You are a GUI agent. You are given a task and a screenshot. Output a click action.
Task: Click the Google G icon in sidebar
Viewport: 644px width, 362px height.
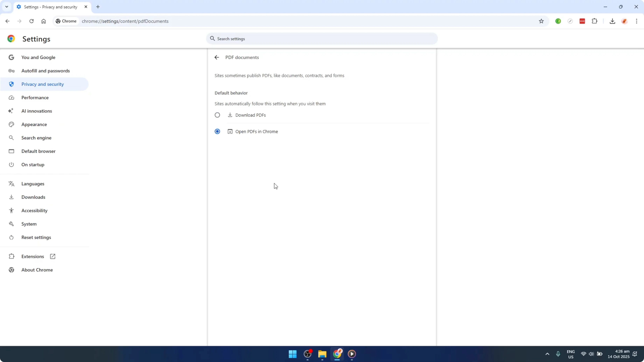point(11,57)
